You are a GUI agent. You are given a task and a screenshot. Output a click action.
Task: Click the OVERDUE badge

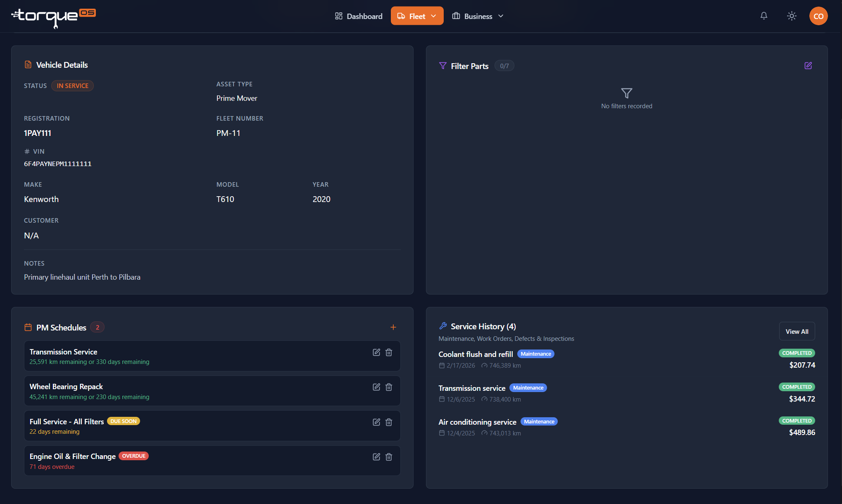point(134,456)
